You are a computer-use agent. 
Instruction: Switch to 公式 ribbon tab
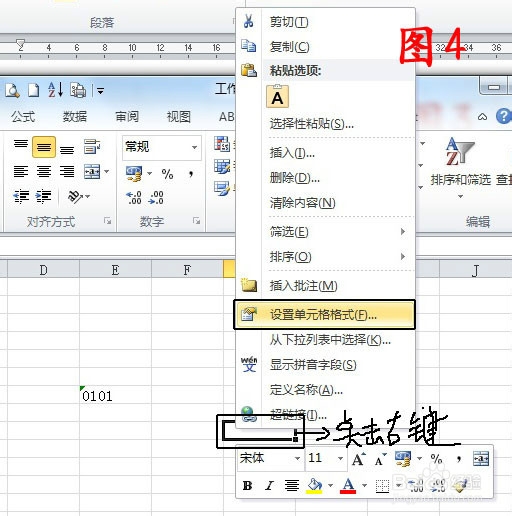click(x=23, y=117)
